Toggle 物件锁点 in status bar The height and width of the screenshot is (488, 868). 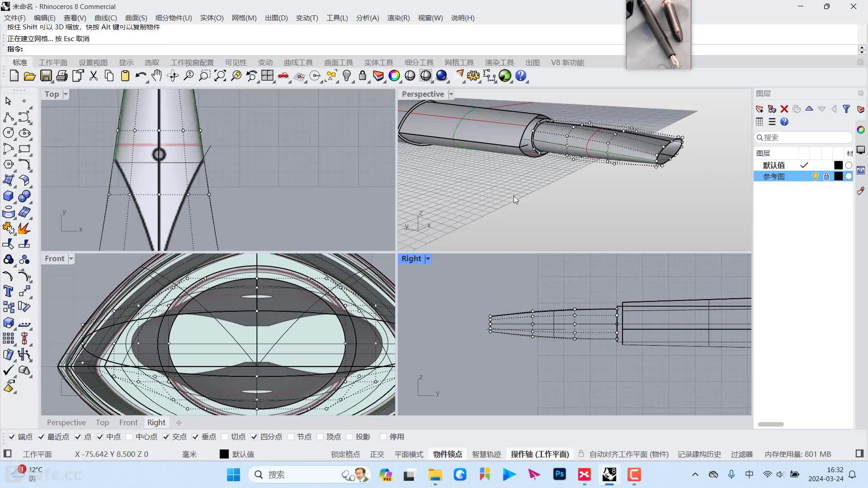pos(448,454)
